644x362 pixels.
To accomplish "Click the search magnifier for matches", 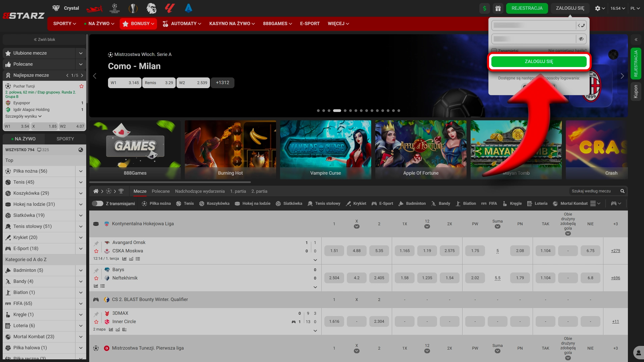I will tap(623, 191).
